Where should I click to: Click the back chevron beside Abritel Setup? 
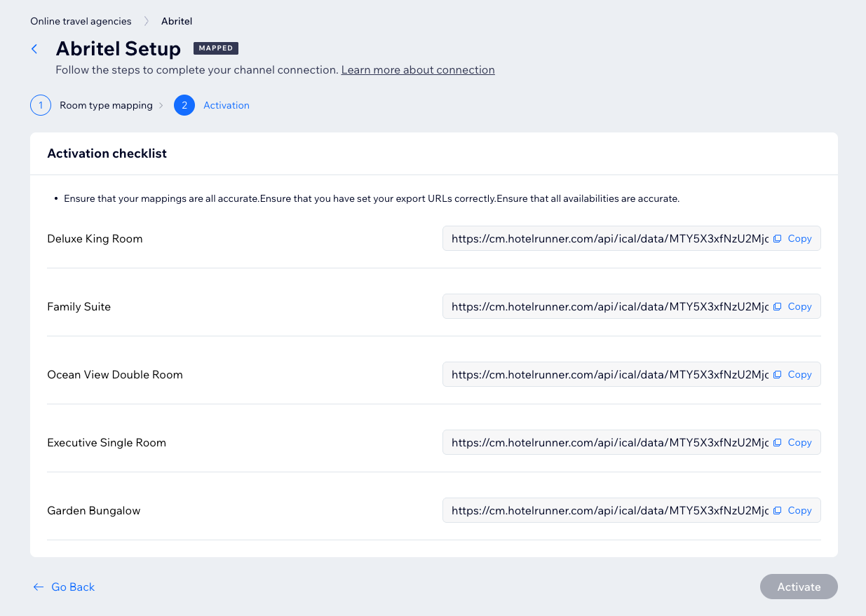[x=34, y=49]
